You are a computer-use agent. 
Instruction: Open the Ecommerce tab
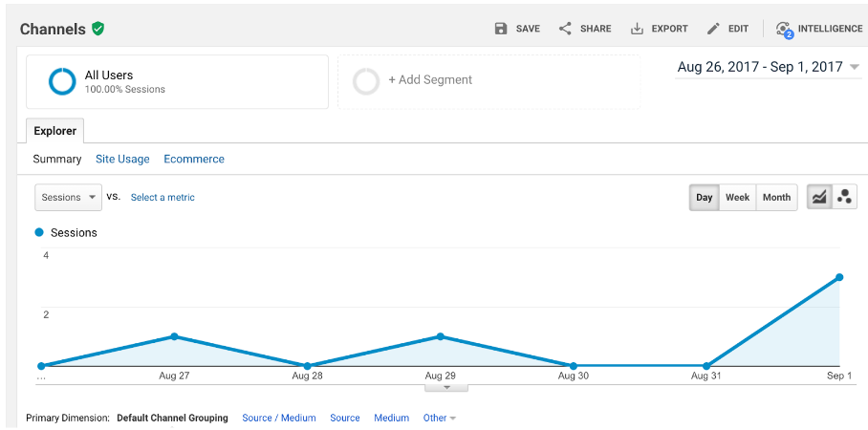[194, 160]
